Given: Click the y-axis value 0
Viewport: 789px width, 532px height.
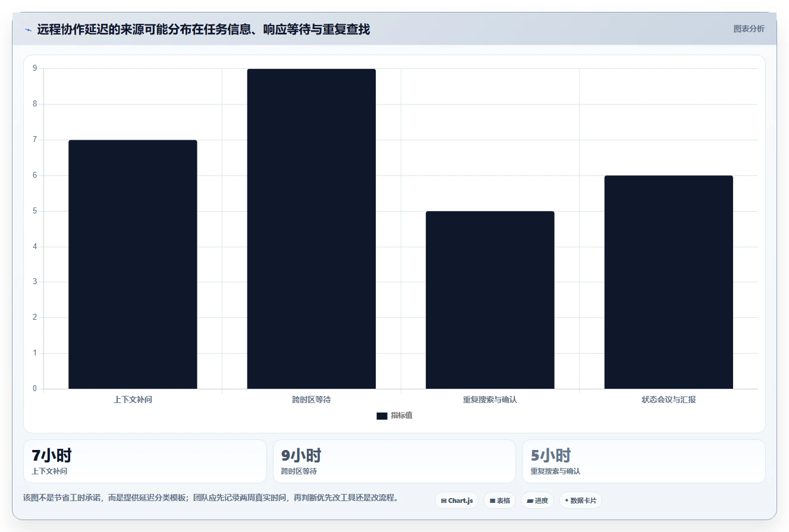Looking at the screenshot, I should (x=34, y=389).
